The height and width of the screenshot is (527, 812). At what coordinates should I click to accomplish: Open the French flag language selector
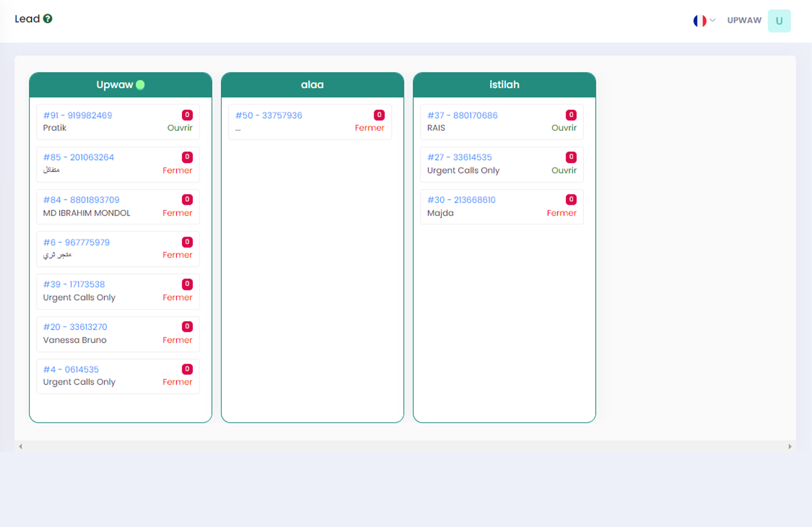tap(704, 21)
